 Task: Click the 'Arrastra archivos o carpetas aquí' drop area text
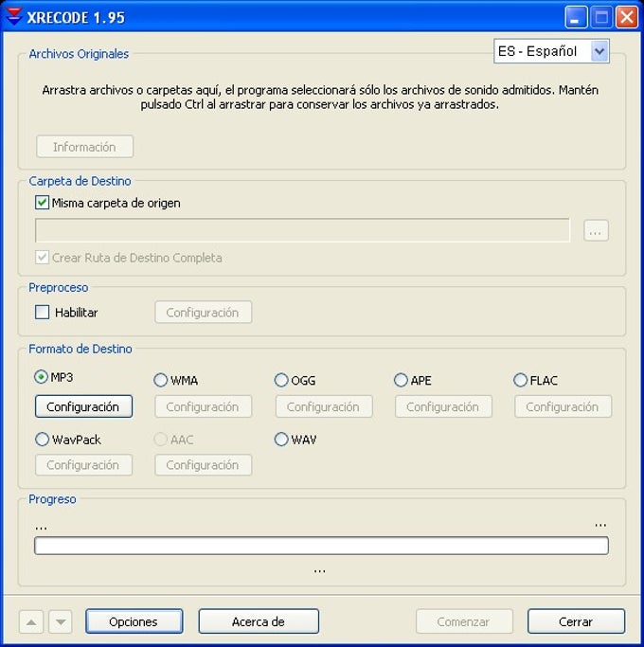tap(320, 97)
